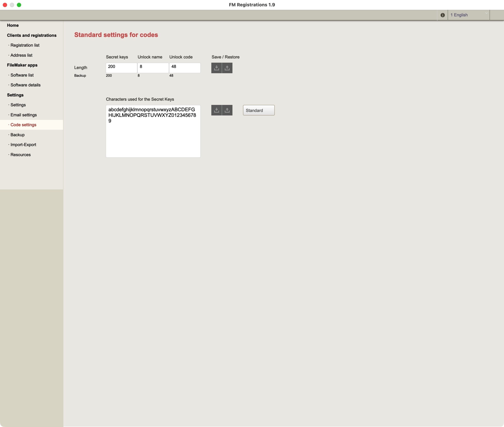Open the Address list page

coord(21,55)
